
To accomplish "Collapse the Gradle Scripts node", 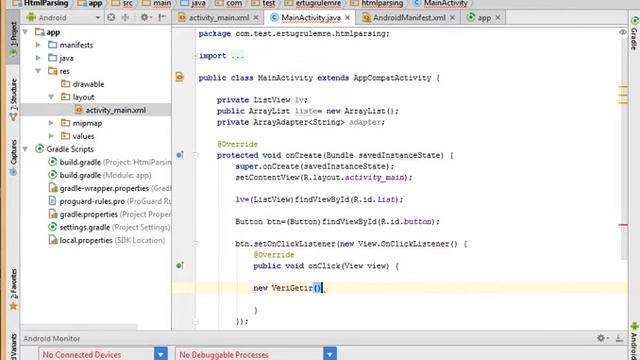I will coord(25,149).
